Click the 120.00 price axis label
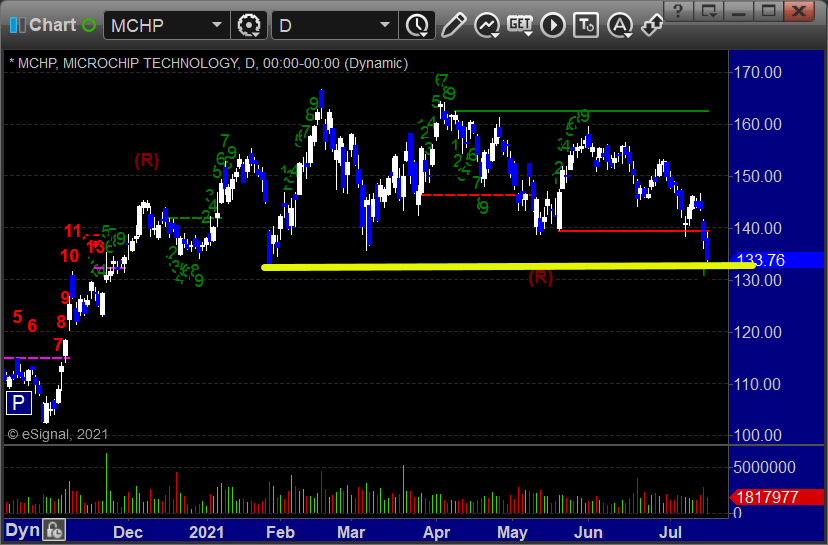The width and height of the screenshot is (828, 545). pyautogui.click(x=758, y=332)
